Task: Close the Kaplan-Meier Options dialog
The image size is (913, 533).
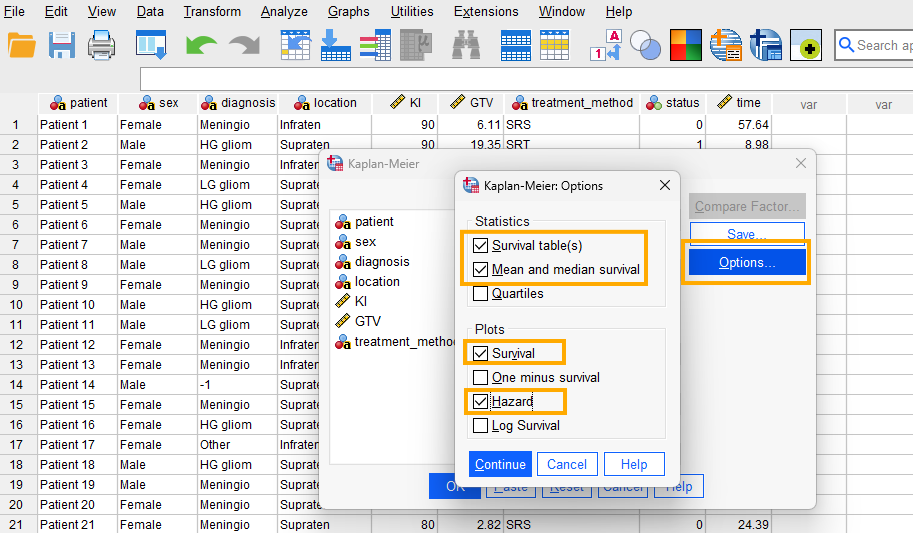Action: [x=664, y=185]
